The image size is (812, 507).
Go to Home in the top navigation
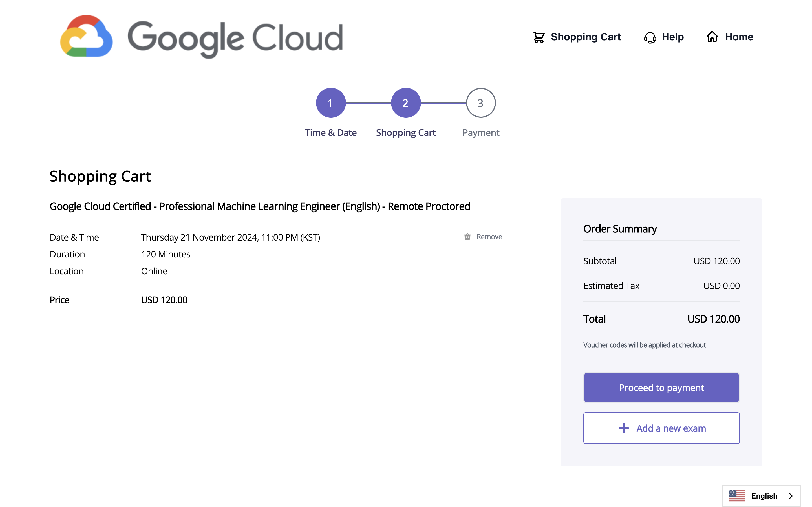(x=739, y=37)
